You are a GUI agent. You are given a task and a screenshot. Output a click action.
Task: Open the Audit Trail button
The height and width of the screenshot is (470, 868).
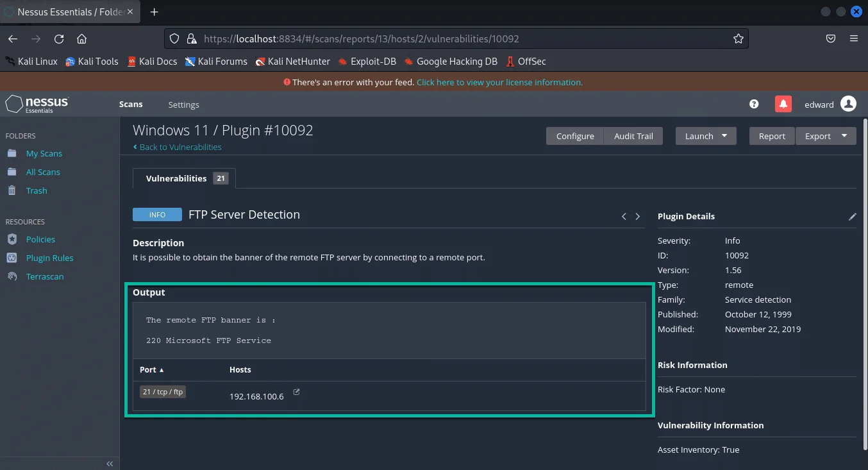(633, 136)
